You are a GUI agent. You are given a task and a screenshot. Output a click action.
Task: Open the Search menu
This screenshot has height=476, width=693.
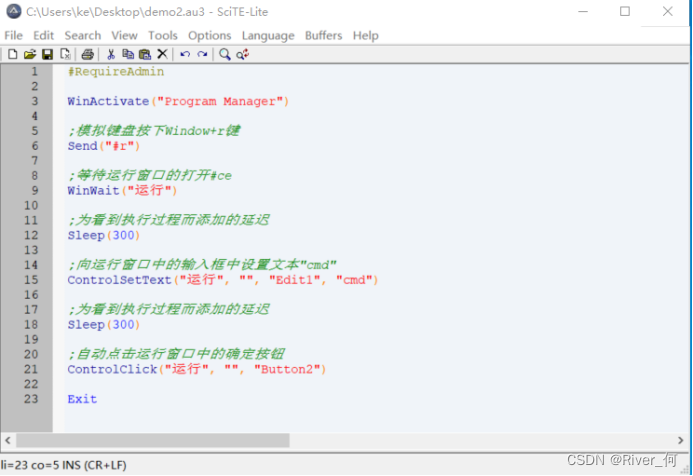click(x=83, y=35)
